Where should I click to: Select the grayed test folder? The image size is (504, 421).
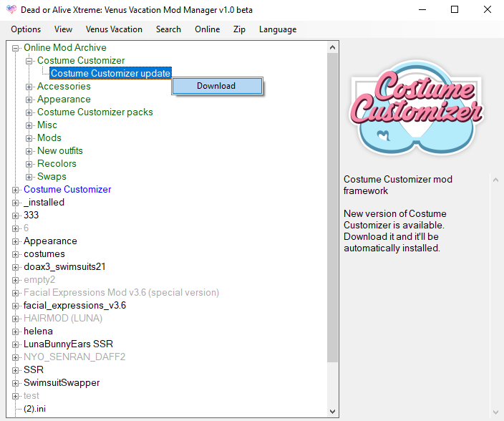pos(31,396)
